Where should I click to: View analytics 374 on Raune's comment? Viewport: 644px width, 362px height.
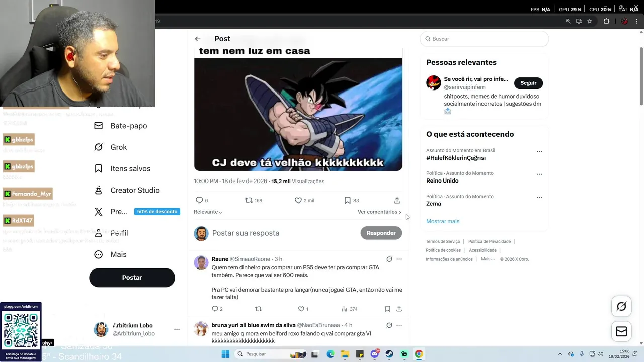pyautogui.click(x=349, y=309)
